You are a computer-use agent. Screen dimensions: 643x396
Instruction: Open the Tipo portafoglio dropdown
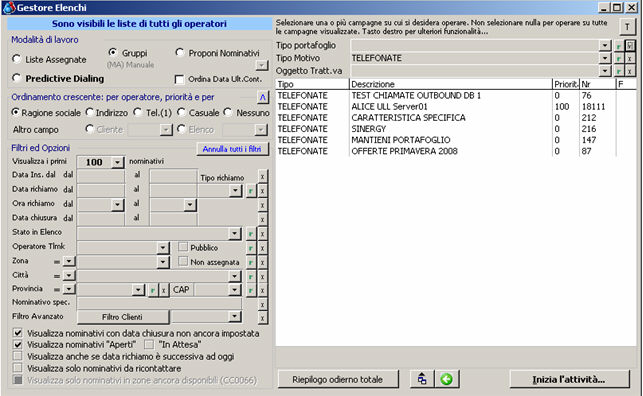tap(605, 46)
